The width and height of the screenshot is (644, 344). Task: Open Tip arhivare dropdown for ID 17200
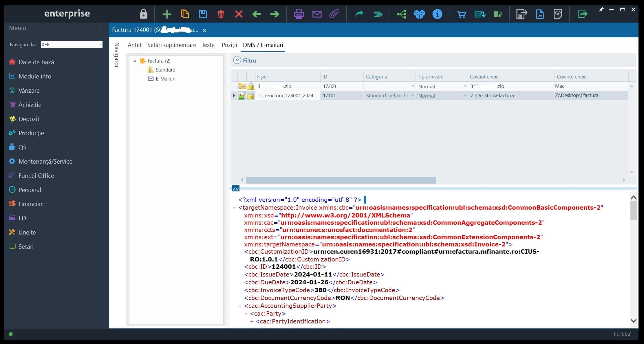(465, 86)
